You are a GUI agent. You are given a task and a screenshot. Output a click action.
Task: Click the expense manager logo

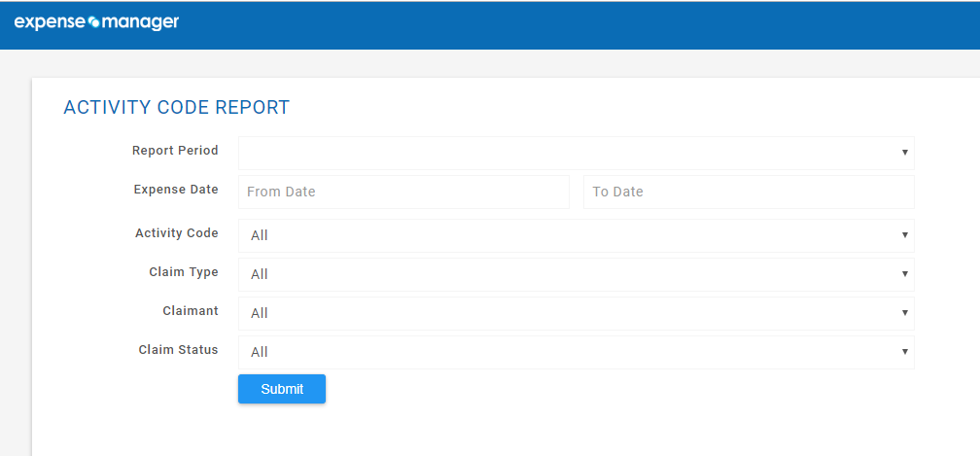tap(96, 22)
